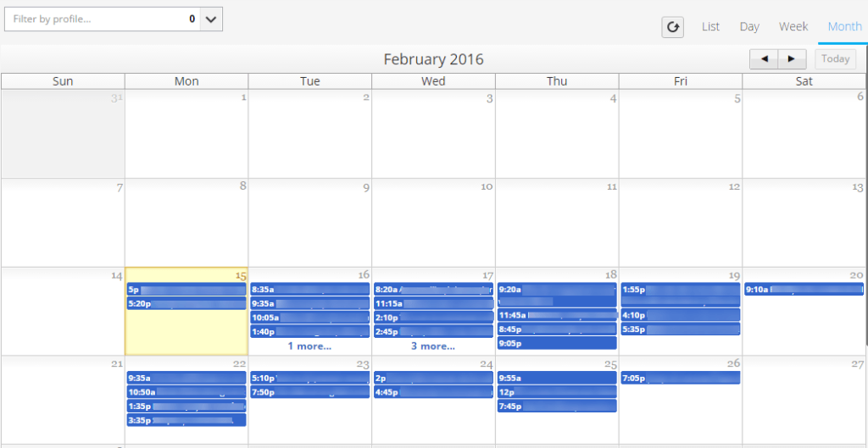This screenshot has width=868, height=448.
Task: Click the refresh calendar icon
Action: pyautogui.click(x=673, y=27)
